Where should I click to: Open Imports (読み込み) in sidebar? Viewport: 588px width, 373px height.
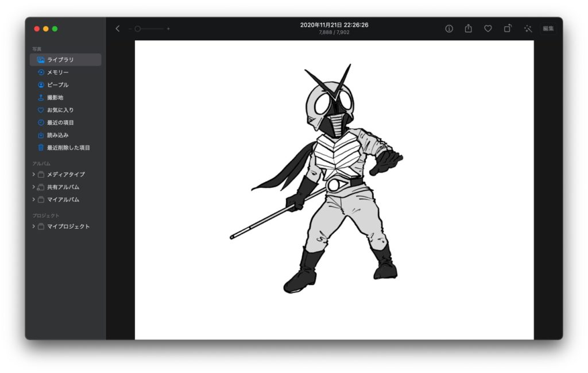[x=65, y=135]
